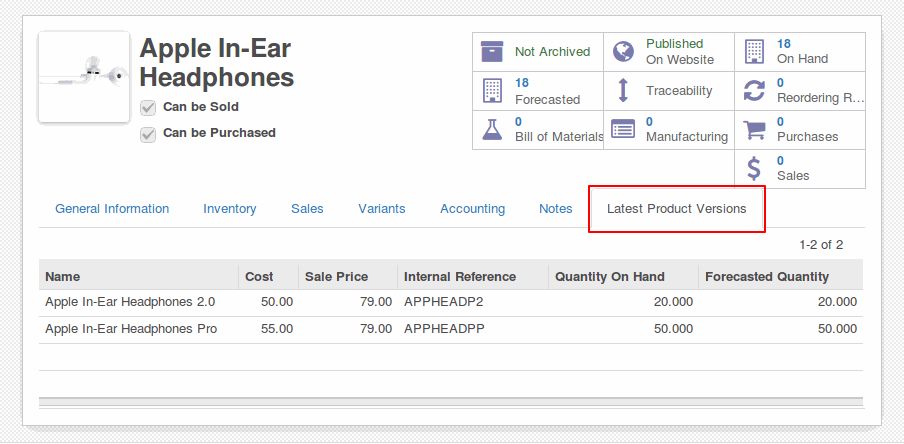Screen dimensions: 904x444
Task: Open the Inventory tab
Action: (x=229, y=209)
